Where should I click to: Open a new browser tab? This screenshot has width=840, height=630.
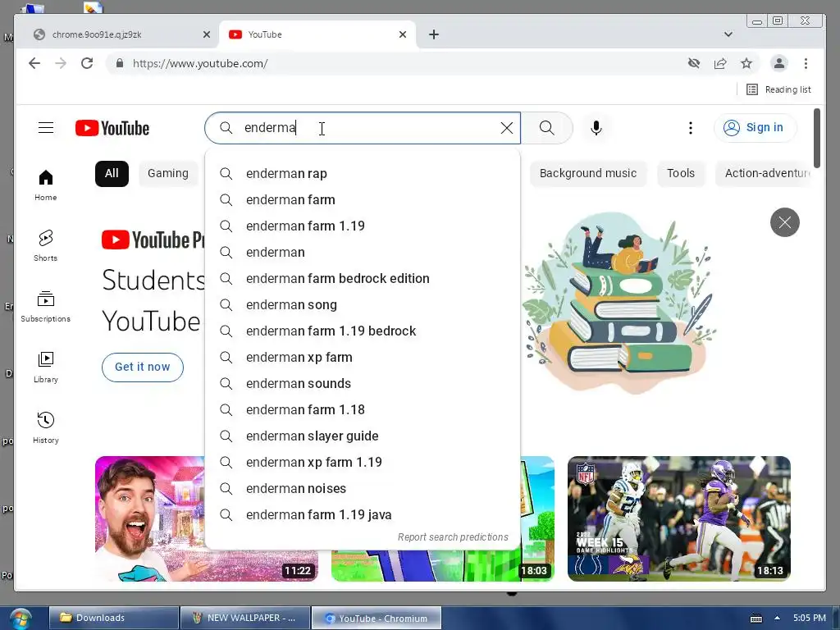[434, 34]
